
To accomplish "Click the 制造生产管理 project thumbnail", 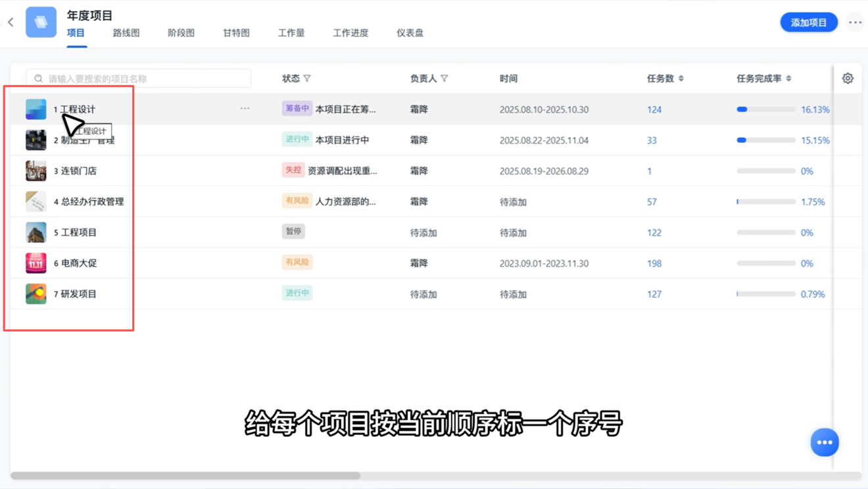I will tap(36, 140).
